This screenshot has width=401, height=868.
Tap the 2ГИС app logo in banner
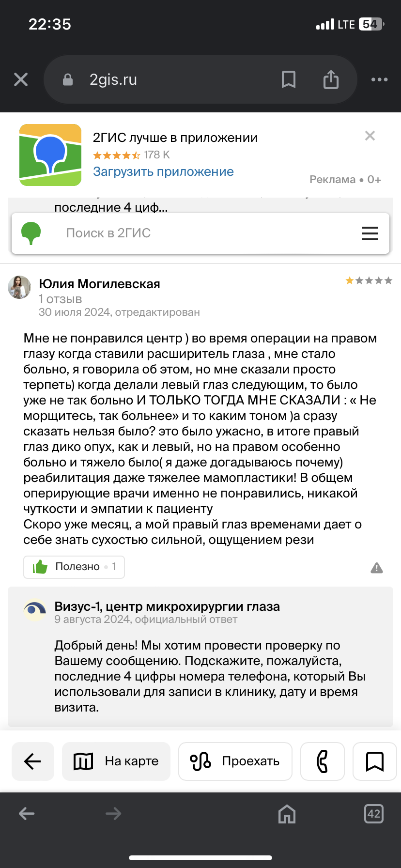click(x=50, y=155)
